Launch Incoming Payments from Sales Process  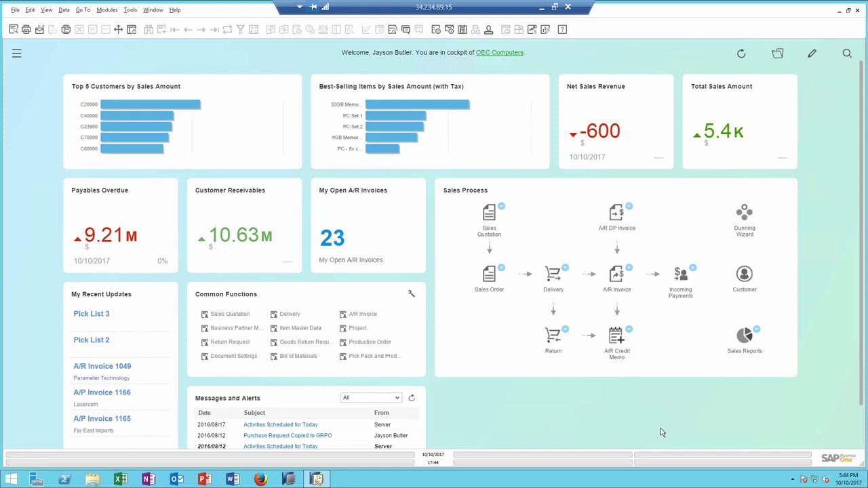(x=680, y=274)
